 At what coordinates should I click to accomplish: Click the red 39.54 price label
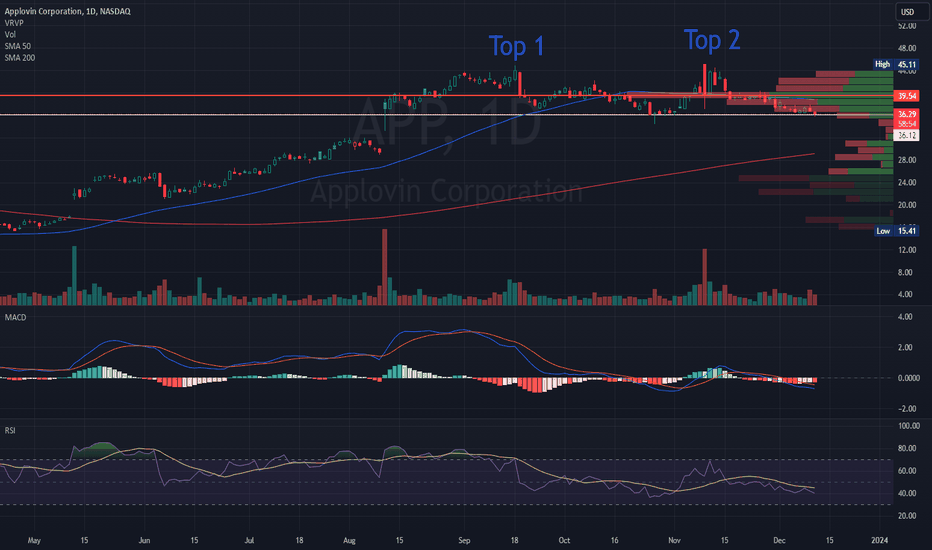coord(907,96)
